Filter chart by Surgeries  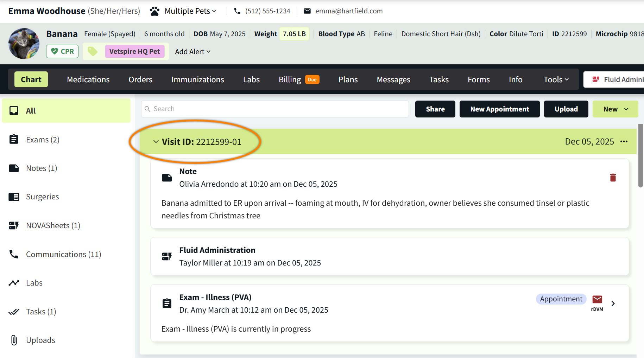[43, 197]
